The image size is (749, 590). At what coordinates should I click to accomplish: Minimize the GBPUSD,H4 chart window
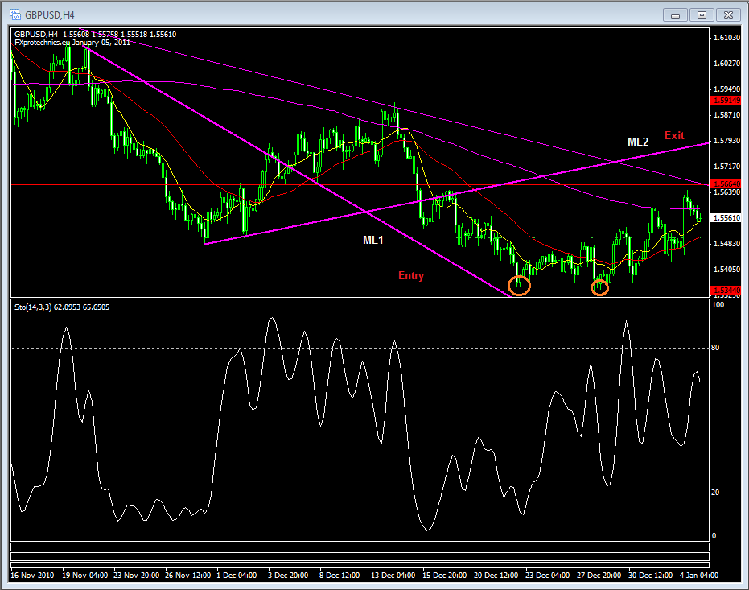pyautogui.click(x=675, y=15)
